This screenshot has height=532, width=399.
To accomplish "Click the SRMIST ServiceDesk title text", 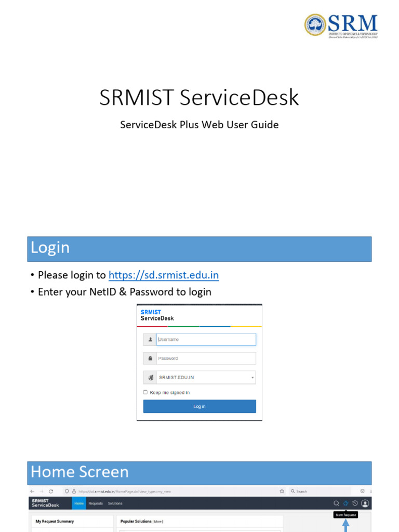I will point(199,98).
